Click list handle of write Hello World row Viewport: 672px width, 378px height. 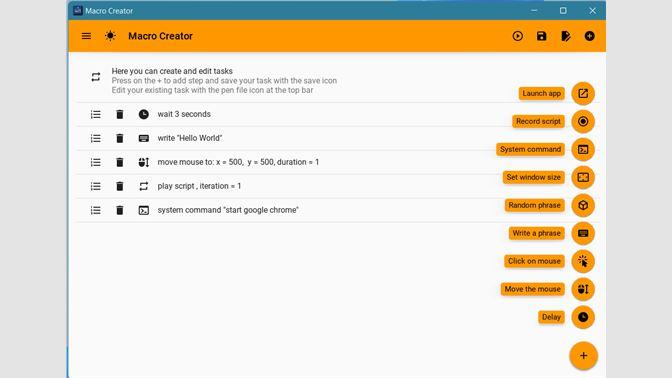click(96, 138)
